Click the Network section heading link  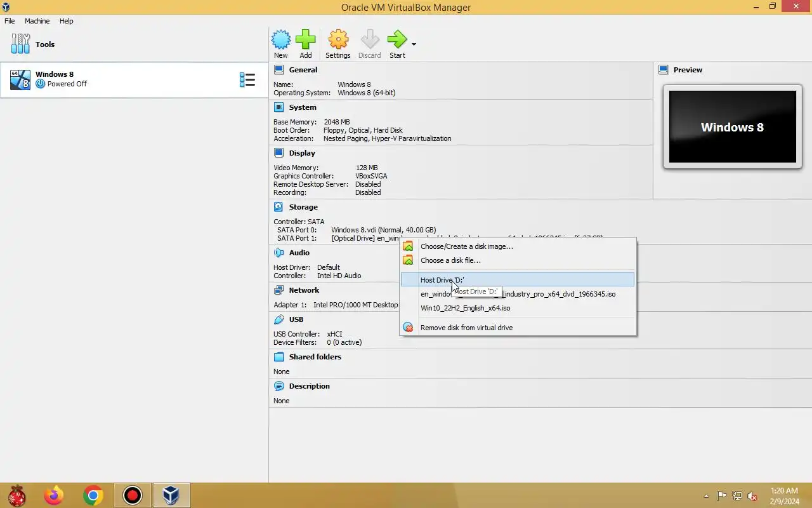(304, 290)
